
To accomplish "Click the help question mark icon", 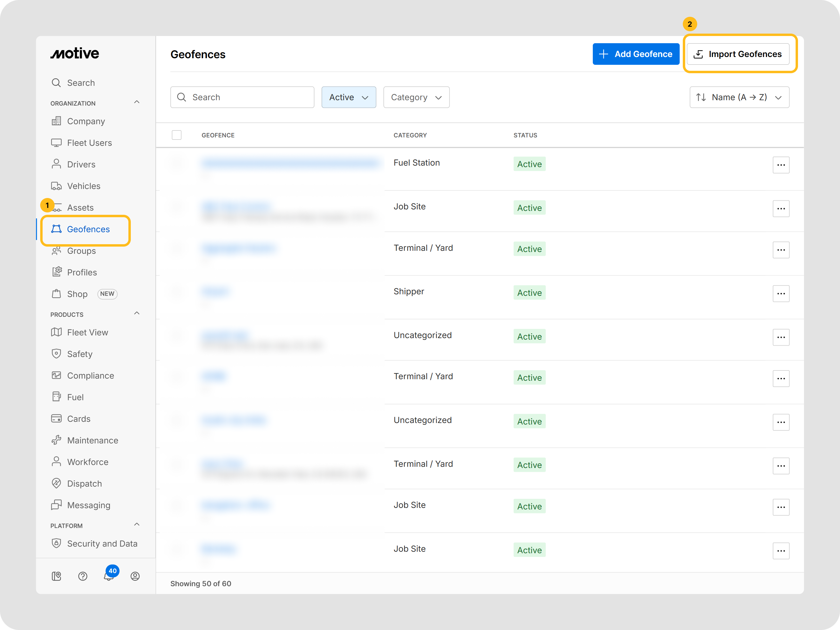I will click(83, 576).
